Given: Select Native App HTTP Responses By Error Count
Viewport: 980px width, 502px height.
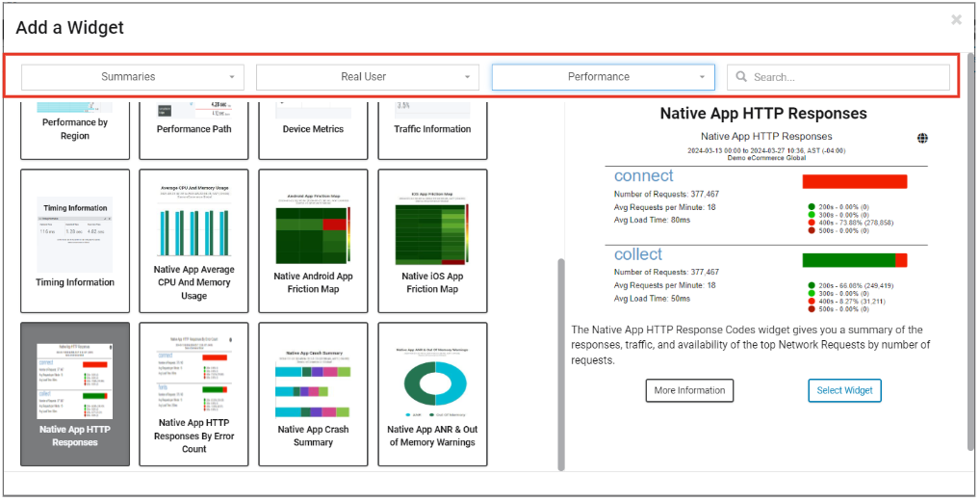Looking at the screenshot, I should click(x=193, y=394).
